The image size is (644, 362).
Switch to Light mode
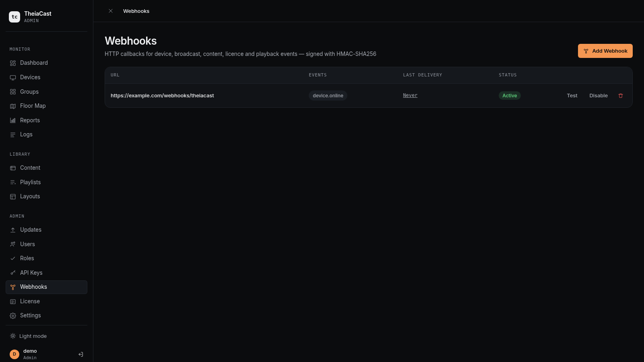28,336
